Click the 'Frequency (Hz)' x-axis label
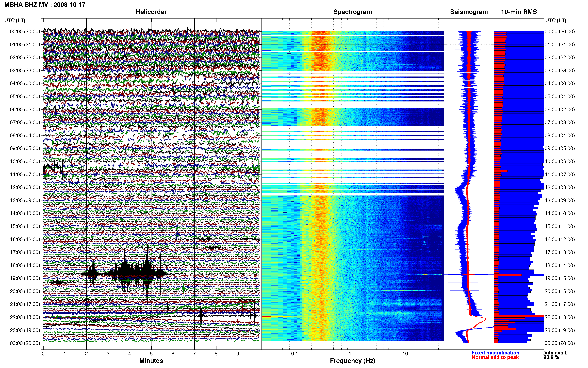The height and width of the screenshot is (368, 588). (352, 361)
